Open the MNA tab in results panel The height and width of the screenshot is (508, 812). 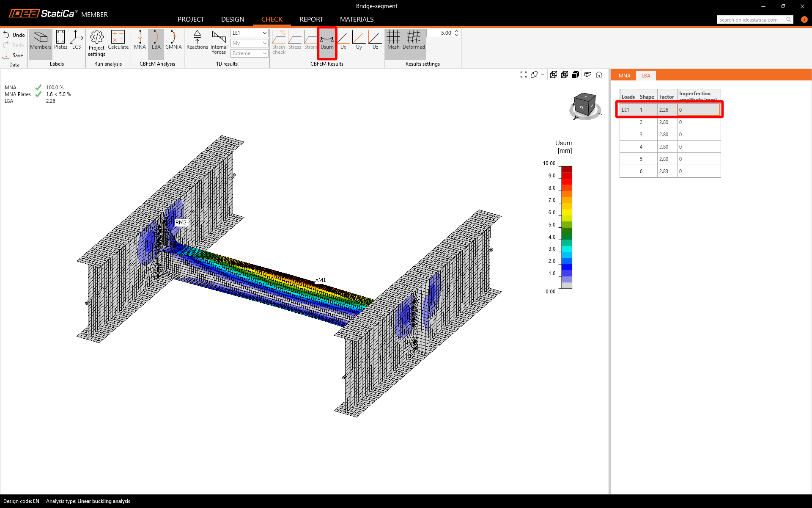[x=624, y=76]
